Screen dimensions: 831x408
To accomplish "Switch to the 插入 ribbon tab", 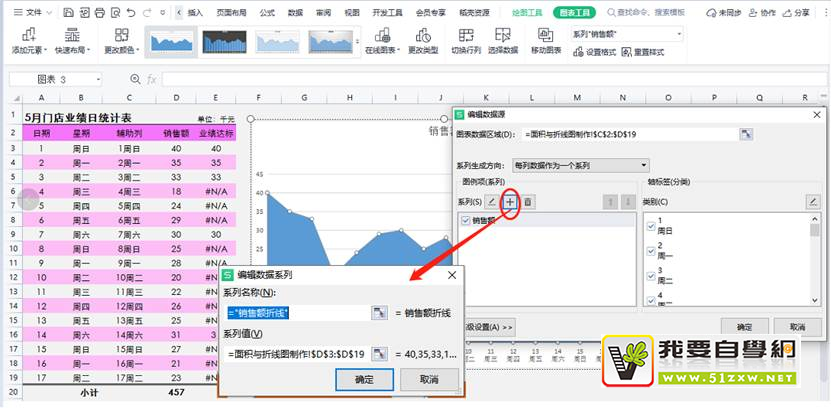I will tap(195, 13).
